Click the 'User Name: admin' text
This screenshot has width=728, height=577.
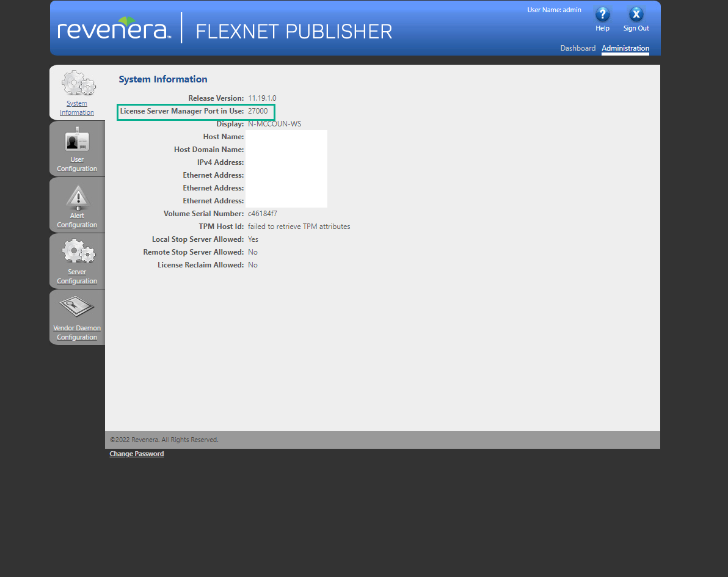pyautogui.click(x=554, y=10)
